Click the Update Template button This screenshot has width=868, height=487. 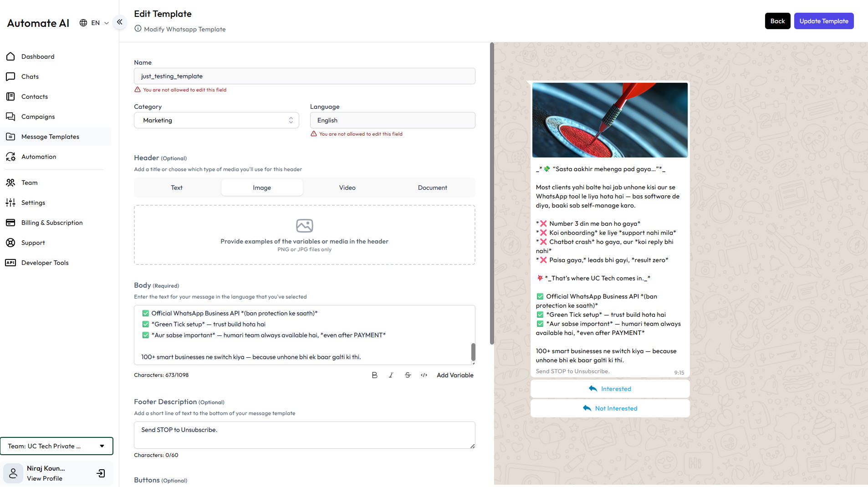[823, 21]
